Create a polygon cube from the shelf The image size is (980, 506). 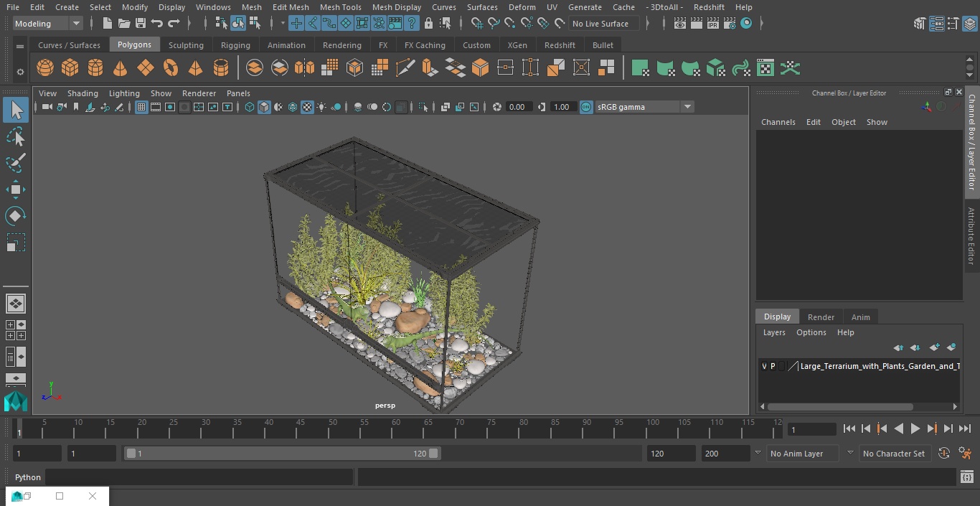(x=70, y=68)
